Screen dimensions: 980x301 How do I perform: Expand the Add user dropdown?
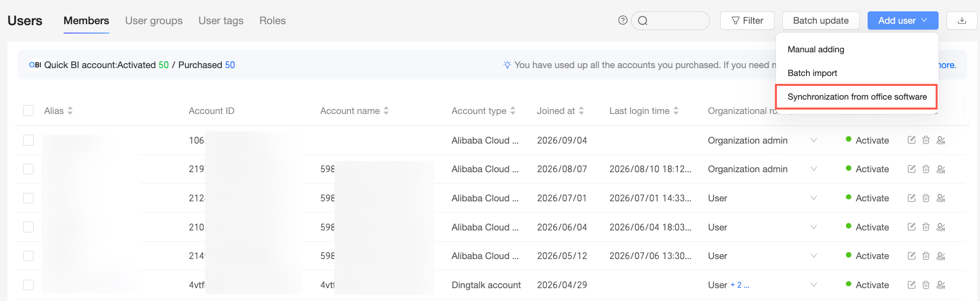[x=903, y=21]
